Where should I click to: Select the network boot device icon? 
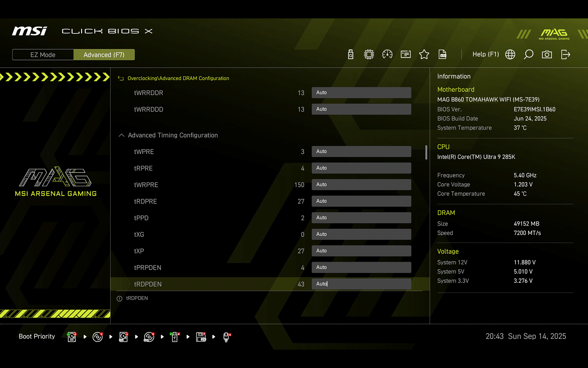pos(227,337)
